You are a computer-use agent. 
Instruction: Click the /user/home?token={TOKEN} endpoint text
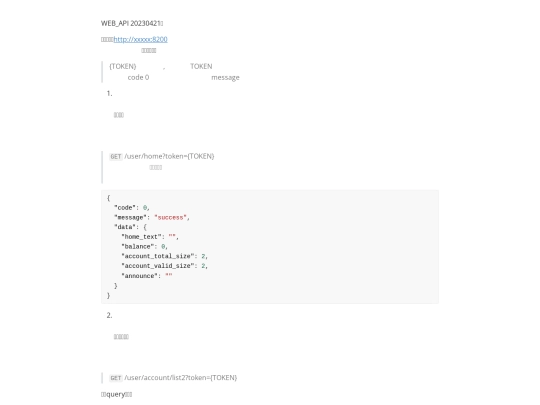point(169,156)
